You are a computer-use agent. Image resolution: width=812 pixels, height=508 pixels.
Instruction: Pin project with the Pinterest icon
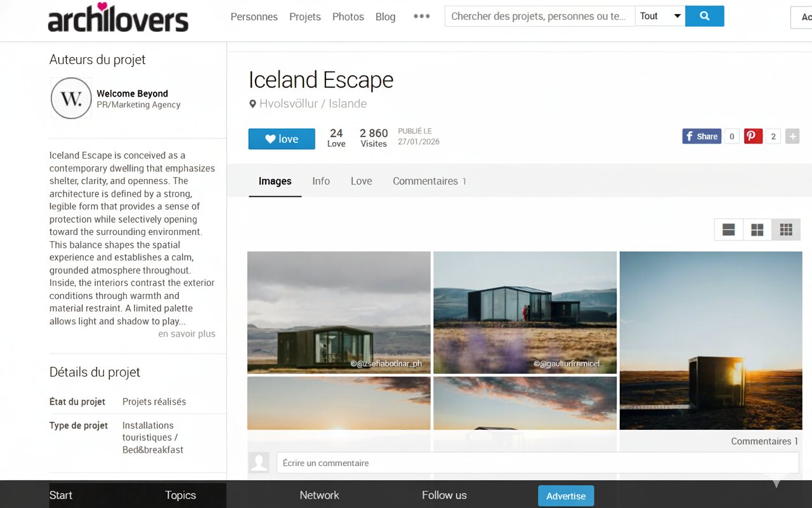point(753,136)
